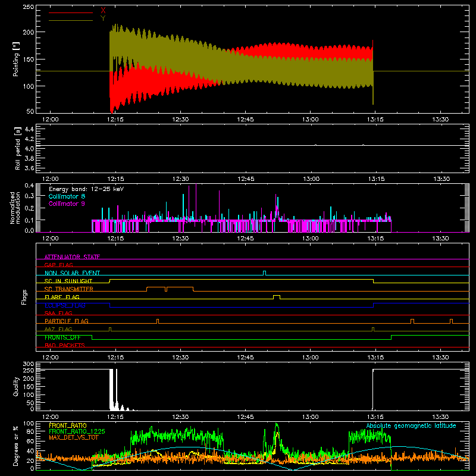Click the 3.6 tick on Roll period axis
476x476 pixels.
pos(29,168)
